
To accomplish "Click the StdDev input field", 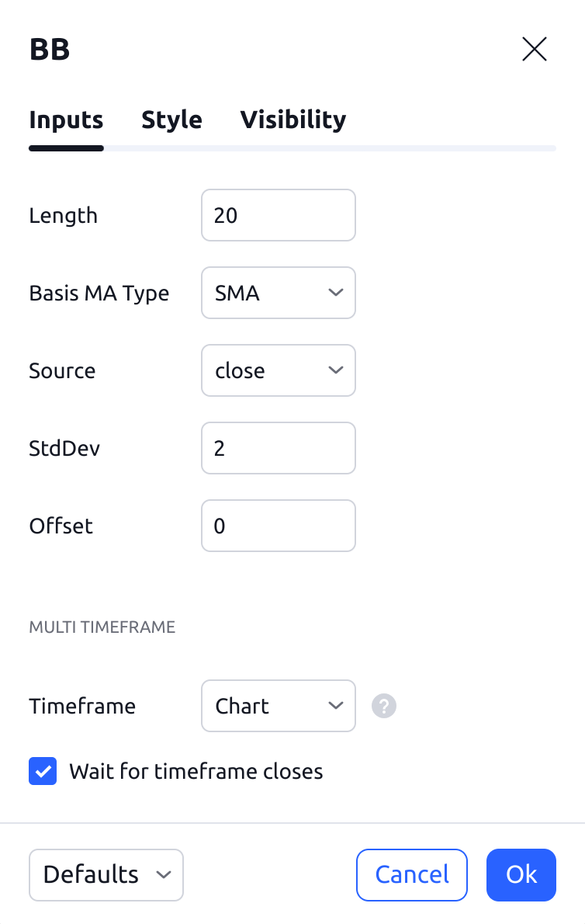I will [278, 448].
